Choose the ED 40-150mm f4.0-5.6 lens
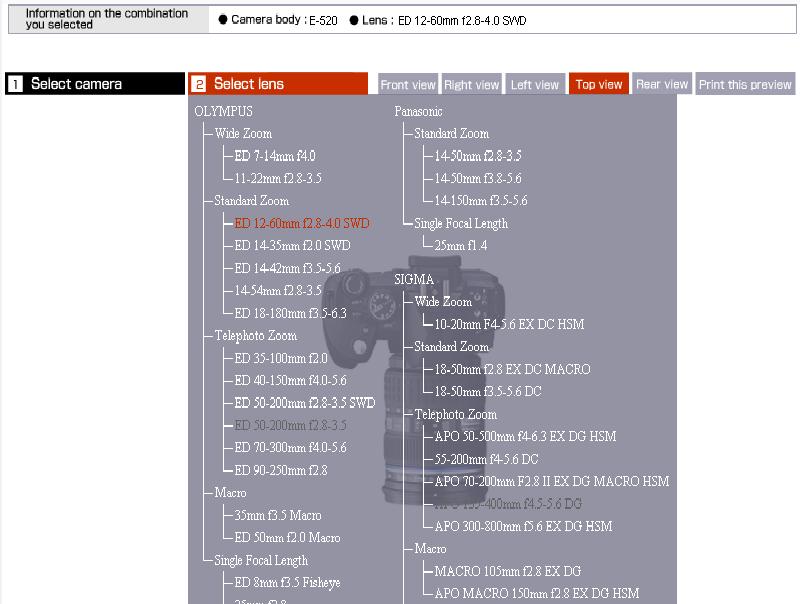The width and height of the screenshot is (800, 604). click(x=290, y=380)
